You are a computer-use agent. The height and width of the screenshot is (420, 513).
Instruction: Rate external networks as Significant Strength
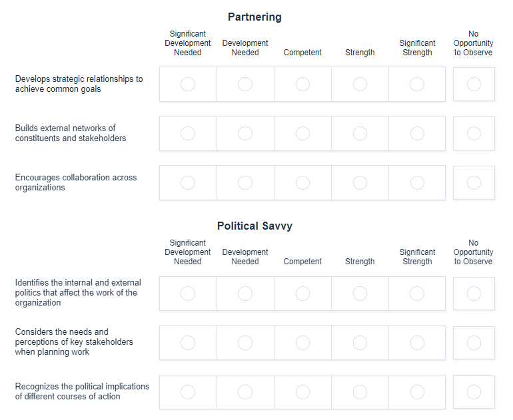pos(417,133)
